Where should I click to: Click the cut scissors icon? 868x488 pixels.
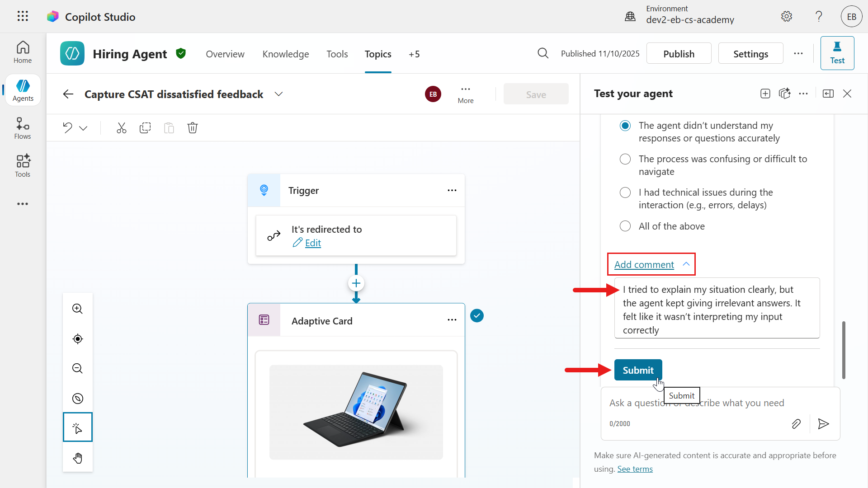click(121, 128)
